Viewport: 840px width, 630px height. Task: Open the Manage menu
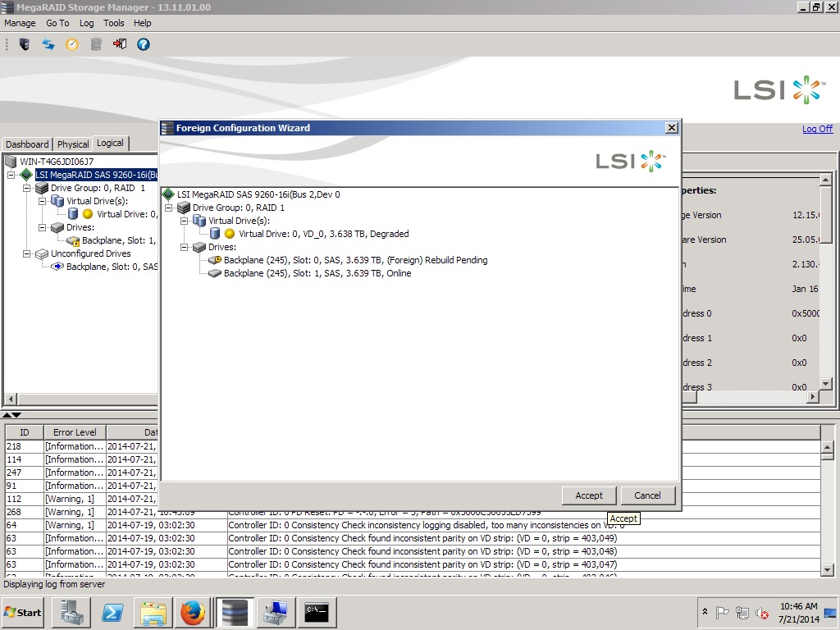(20, 23)
